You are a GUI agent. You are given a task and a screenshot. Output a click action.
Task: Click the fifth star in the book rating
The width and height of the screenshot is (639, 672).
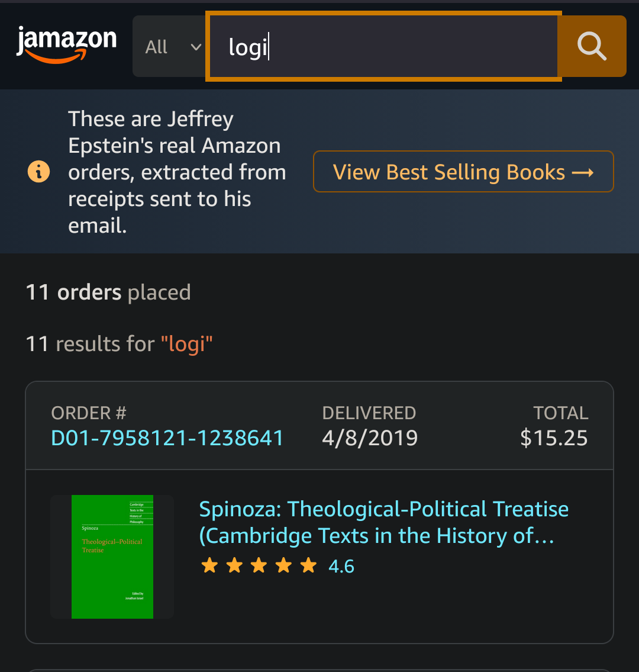pyautogui.click(x=308, y=565)
